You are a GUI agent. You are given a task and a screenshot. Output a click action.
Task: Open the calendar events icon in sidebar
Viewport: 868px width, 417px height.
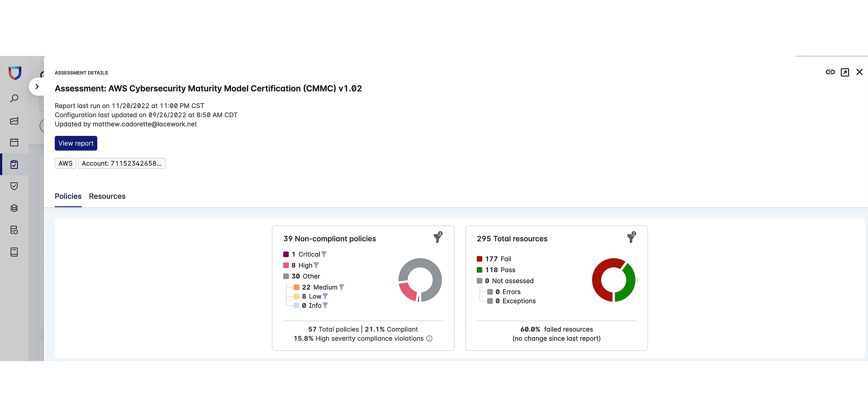pos(14,142)
